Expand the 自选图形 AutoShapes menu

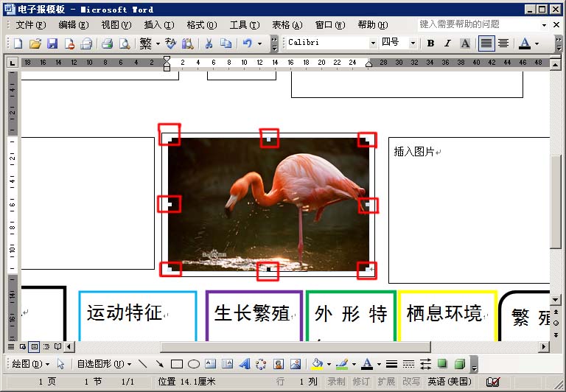(x=104, y=364)
